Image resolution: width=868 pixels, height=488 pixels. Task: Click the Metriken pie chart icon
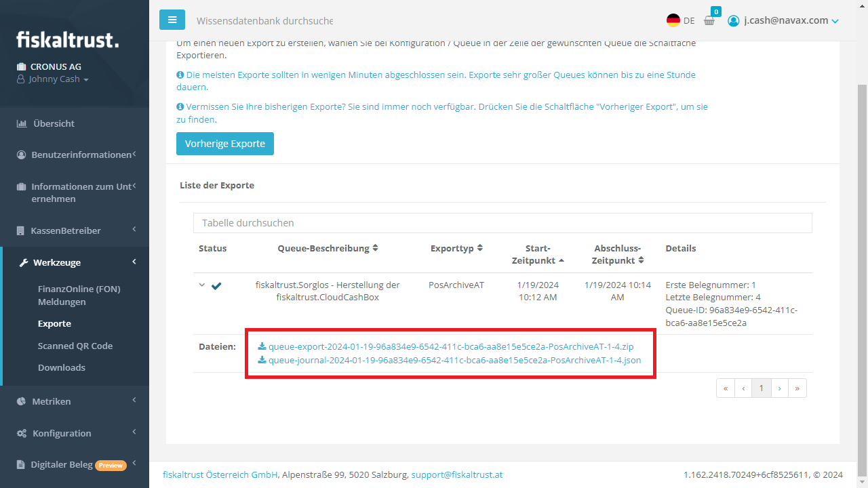pos(21,401)
